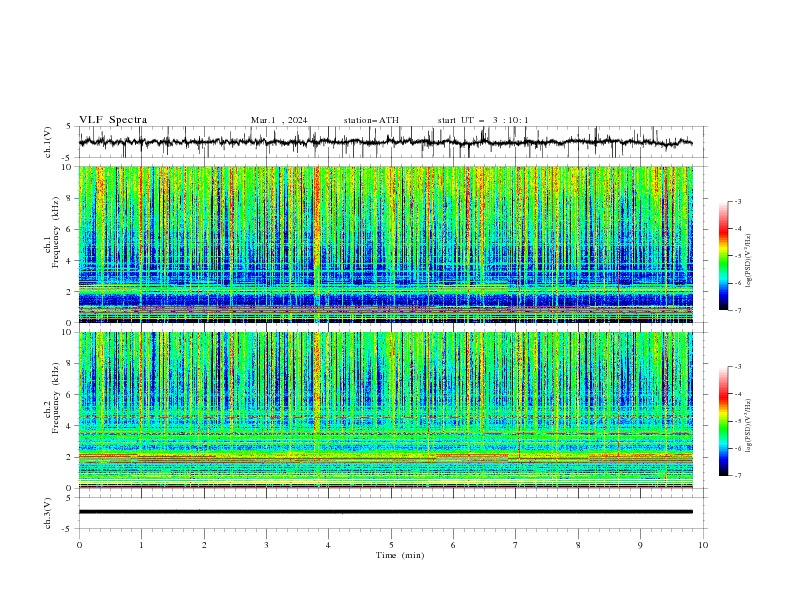This screenshot has width=792, height=612.
Task: Click the "5" tick on ch.3(V) axis
Action: 69,498
